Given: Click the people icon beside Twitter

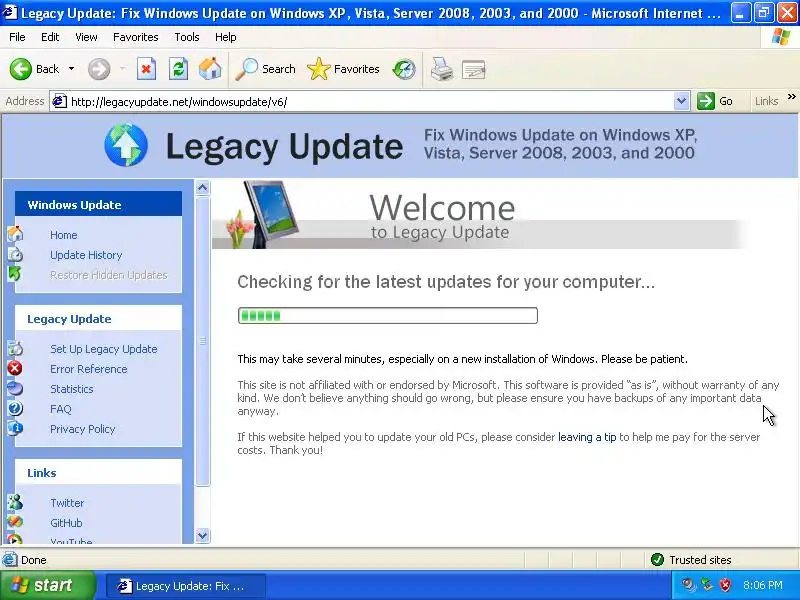Looking at the screenshot, I should [x=15, y=502].
